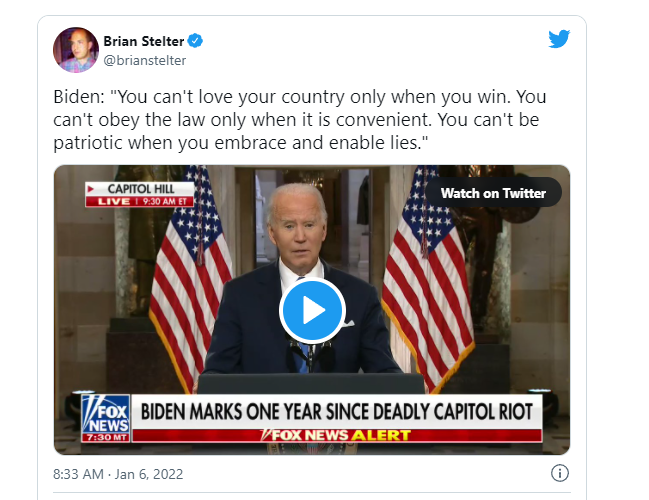Click the Watch on Twitter button
This screenshot has height=500, width=649.
(493, 193)
